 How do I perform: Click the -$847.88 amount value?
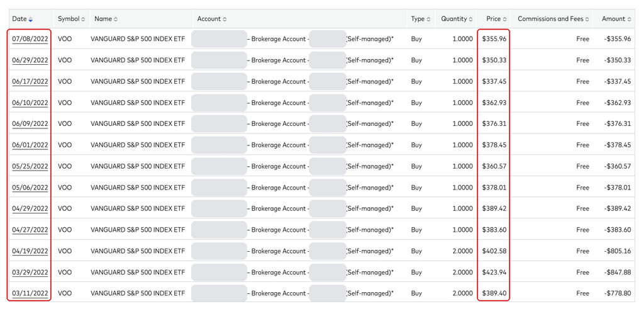618,273
